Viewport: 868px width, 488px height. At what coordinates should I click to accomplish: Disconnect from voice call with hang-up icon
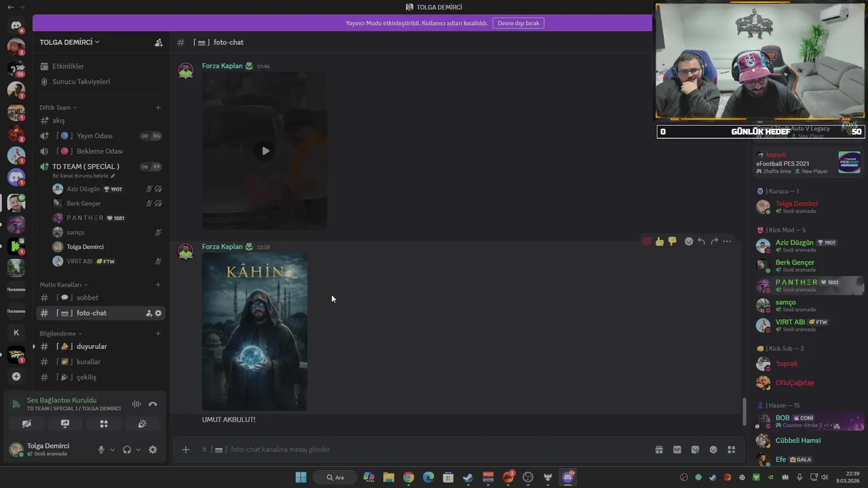(153, 404)
